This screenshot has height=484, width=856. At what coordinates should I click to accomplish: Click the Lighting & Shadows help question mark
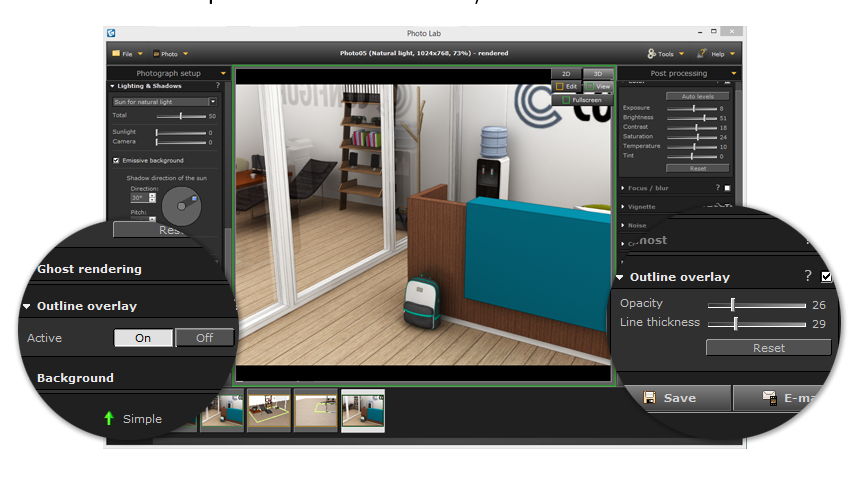(217, 86)
